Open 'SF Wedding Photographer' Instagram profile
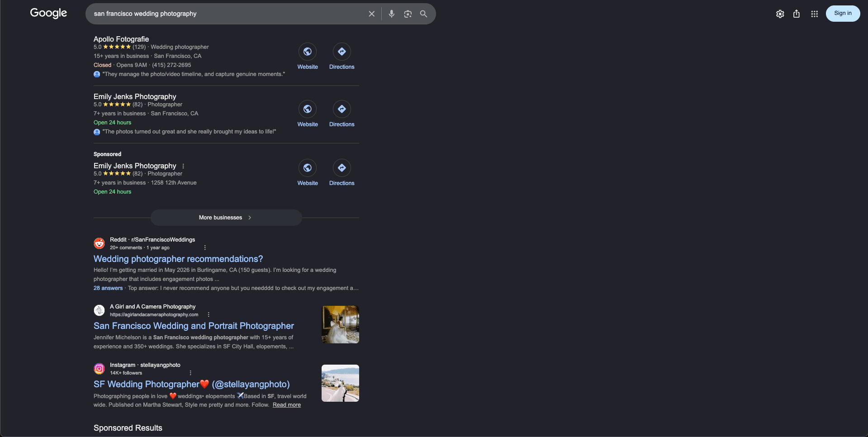Viewport: 868px width, 437px height. (192, 384)
